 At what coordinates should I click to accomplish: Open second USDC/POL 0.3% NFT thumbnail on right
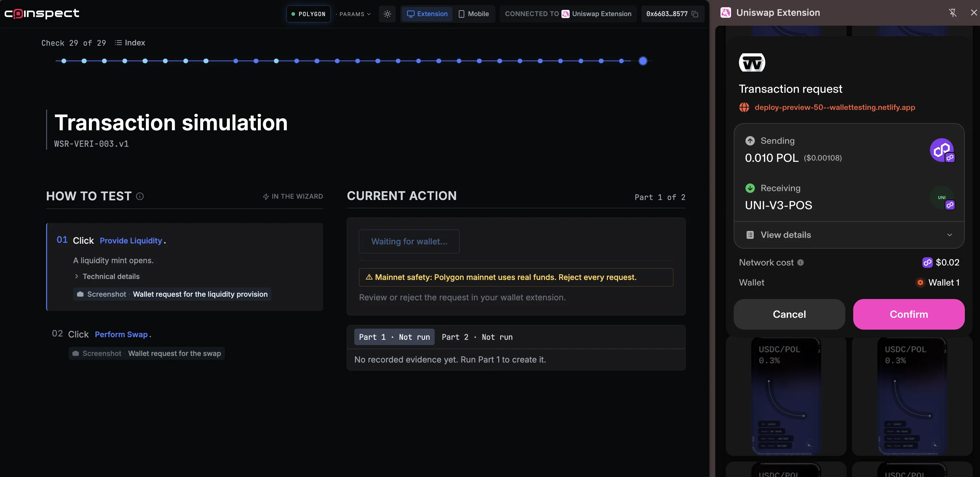pyautogui.click(x=912, y=396)
